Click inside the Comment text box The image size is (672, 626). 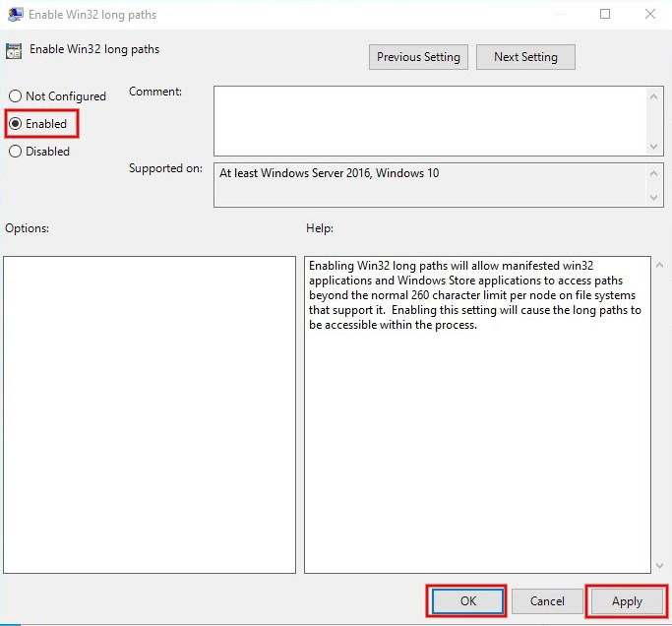coord(430,121)
